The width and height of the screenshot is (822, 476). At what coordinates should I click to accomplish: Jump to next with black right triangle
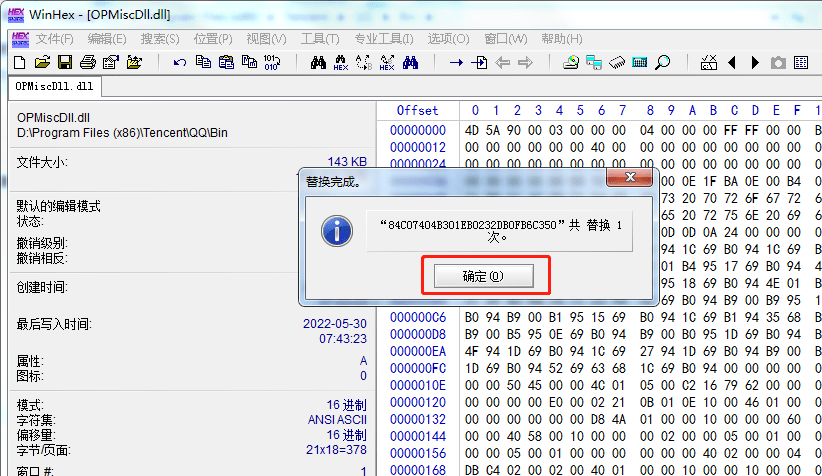click(755, 63)
